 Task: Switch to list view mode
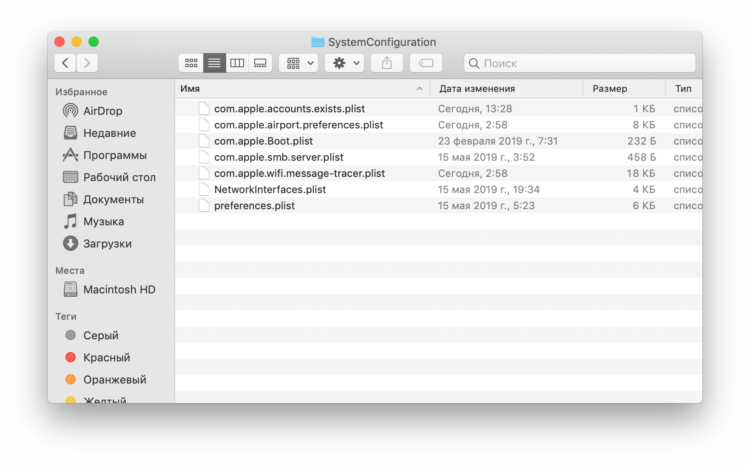tap(214, 63)
